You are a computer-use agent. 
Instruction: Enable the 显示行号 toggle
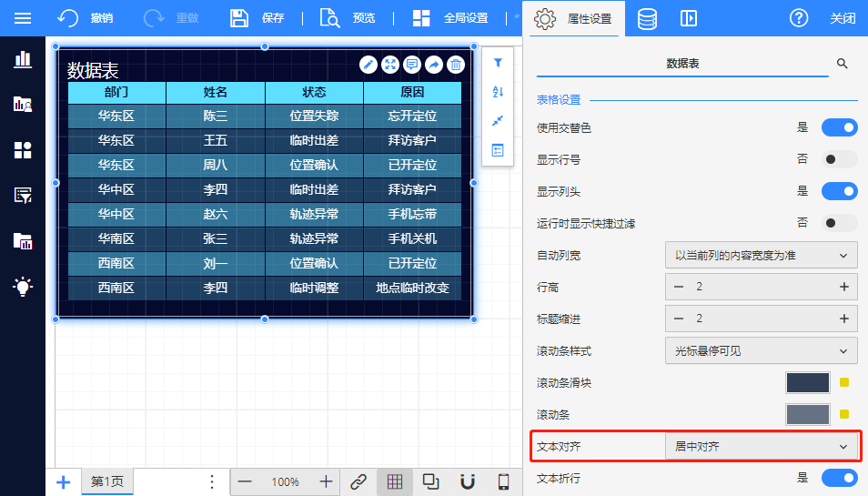pyautogui.click(x=839, y=159)
